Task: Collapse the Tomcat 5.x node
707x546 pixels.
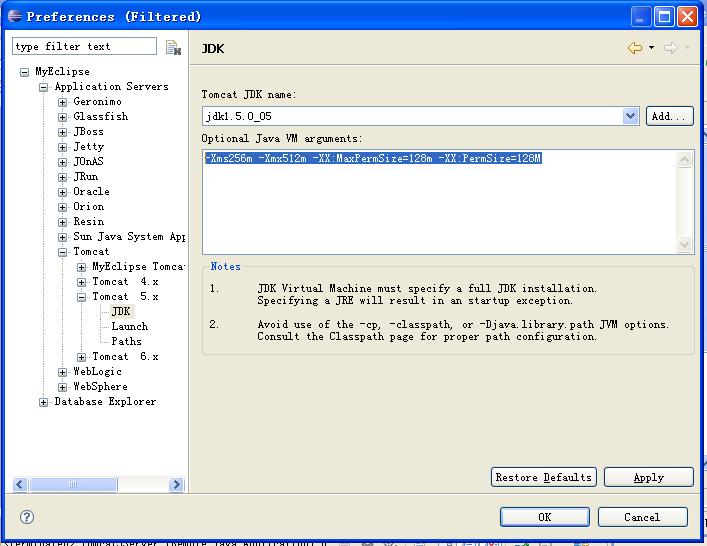Action: [x=81, y=297]
